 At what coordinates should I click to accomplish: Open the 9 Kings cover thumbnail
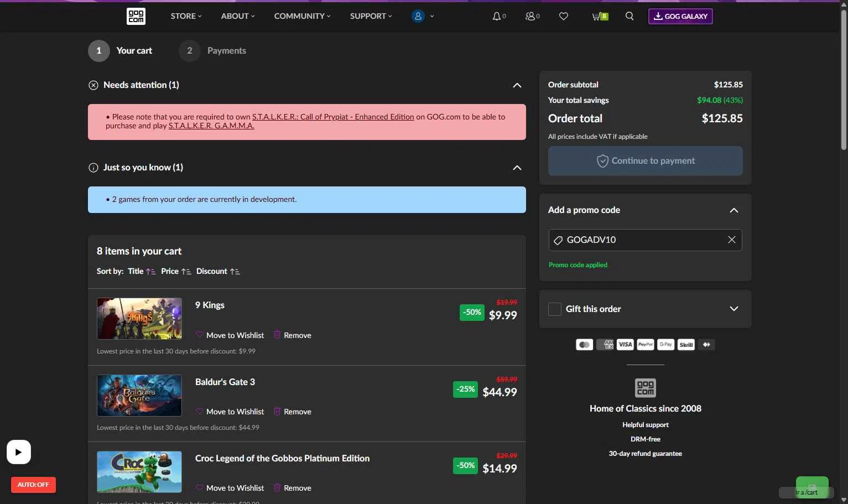[x=139, y=319]
